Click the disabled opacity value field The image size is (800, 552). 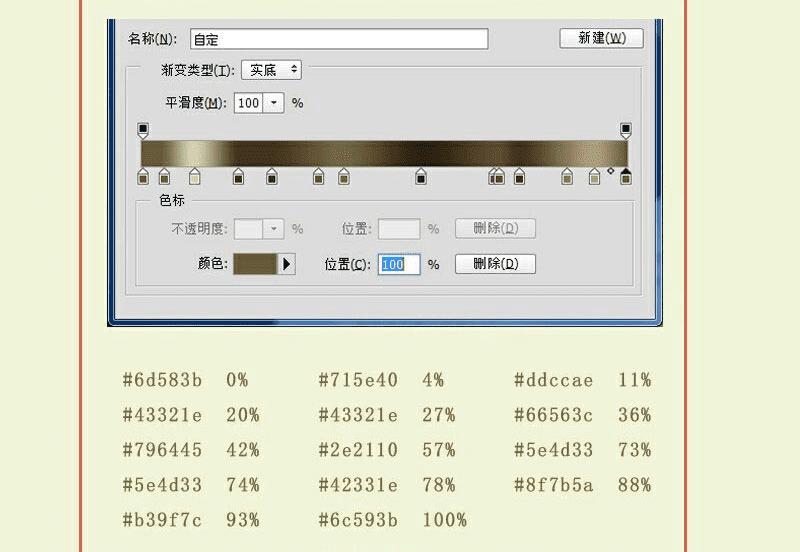click(248, 229)
